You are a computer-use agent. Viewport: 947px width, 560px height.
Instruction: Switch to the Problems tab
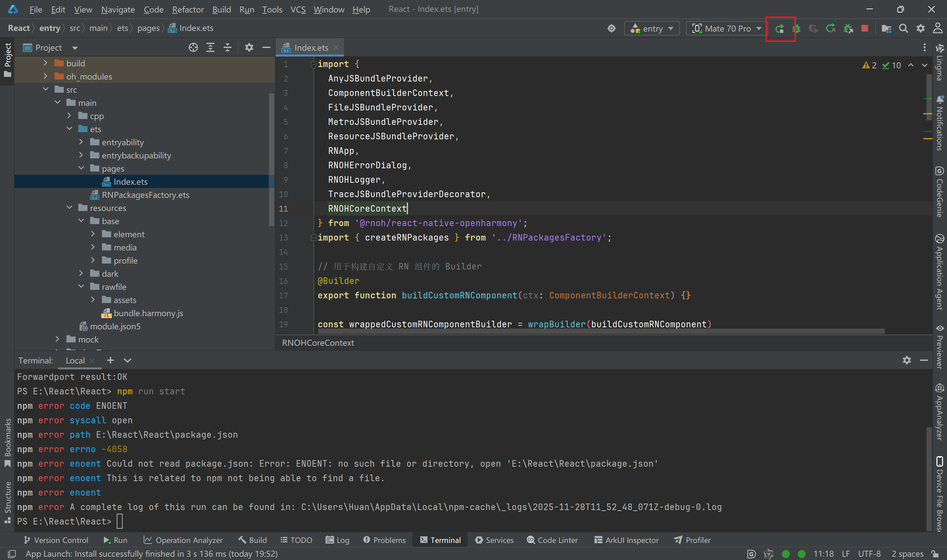(x=384, y=540)
